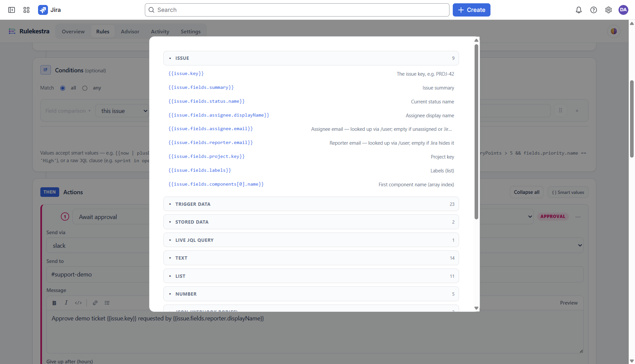Expand the NUMBER smart values section

point(311,294)
